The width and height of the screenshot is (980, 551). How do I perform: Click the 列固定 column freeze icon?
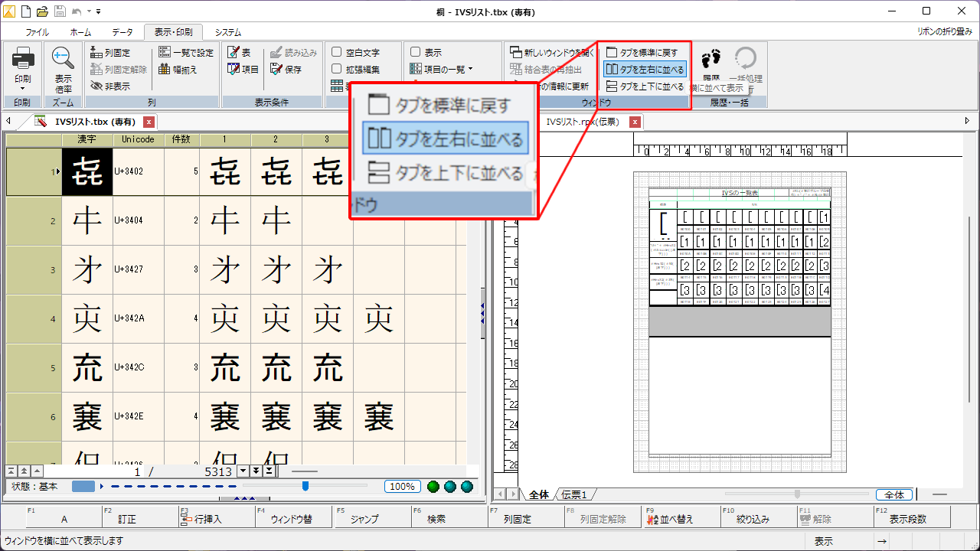click(96, 53)
